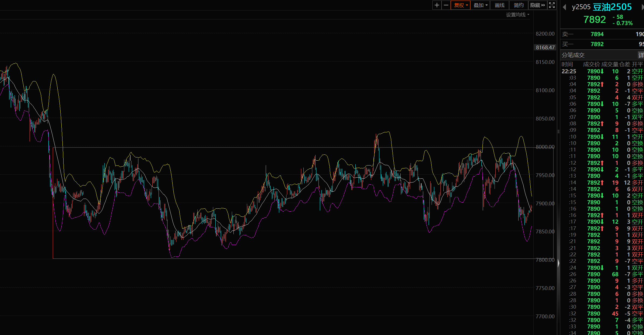Go to next contract with right arrow
The width and height of the screenshot is (644, 335).
tap(642, 7)
